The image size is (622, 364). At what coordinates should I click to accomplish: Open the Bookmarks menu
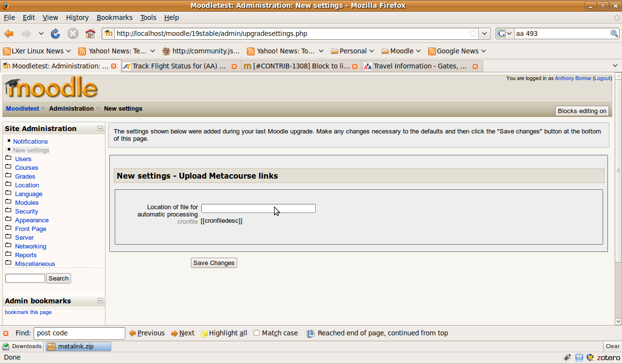114,17
